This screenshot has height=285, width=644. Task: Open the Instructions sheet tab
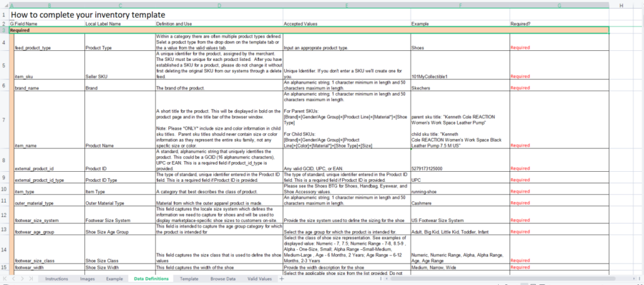click(x=57, y=279)
